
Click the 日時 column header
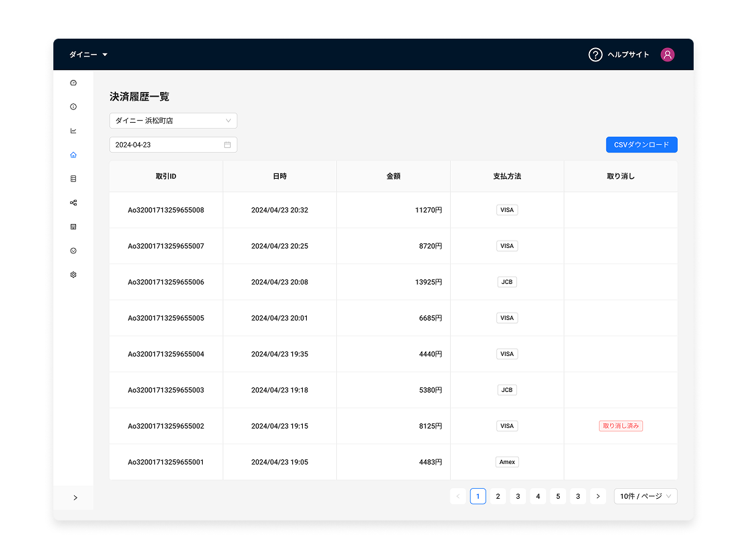pos(279,176)
